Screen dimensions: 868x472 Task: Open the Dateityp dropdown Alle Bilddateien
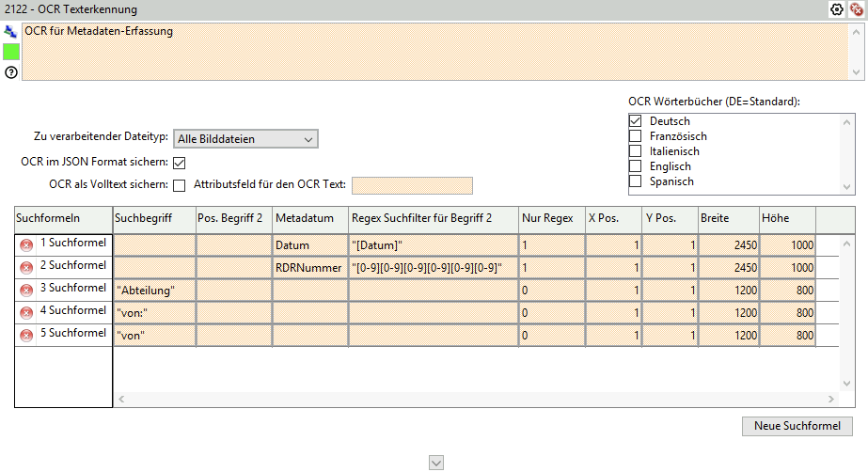(x=245, y=139)
